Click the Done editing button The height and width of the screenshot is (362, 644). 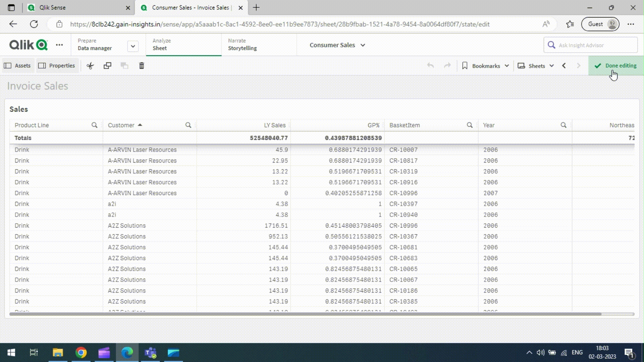pos(616,66)
